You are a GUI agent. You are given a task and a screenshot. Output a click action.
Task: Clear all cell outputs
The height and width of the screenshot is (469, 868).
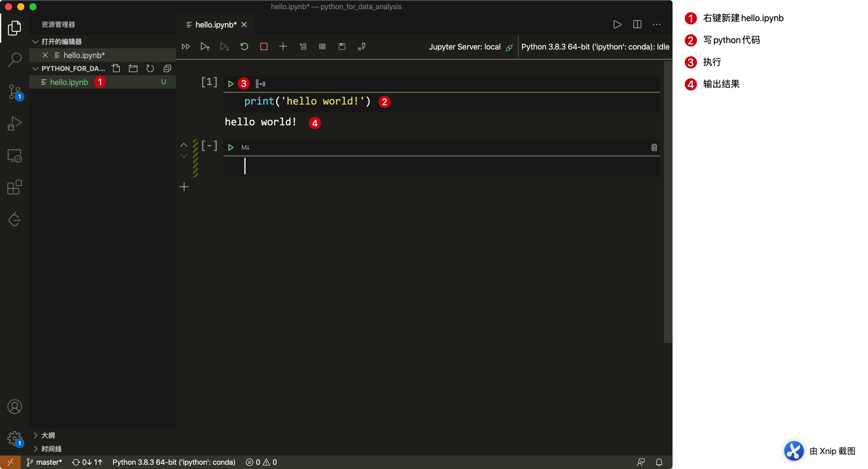(x=303, y=46)
